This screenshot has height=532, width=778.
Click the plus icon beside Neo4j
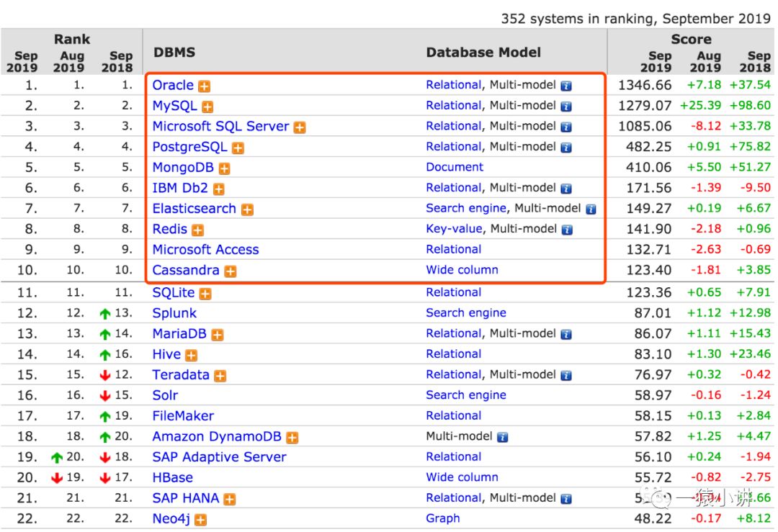(x=200, y=520)
